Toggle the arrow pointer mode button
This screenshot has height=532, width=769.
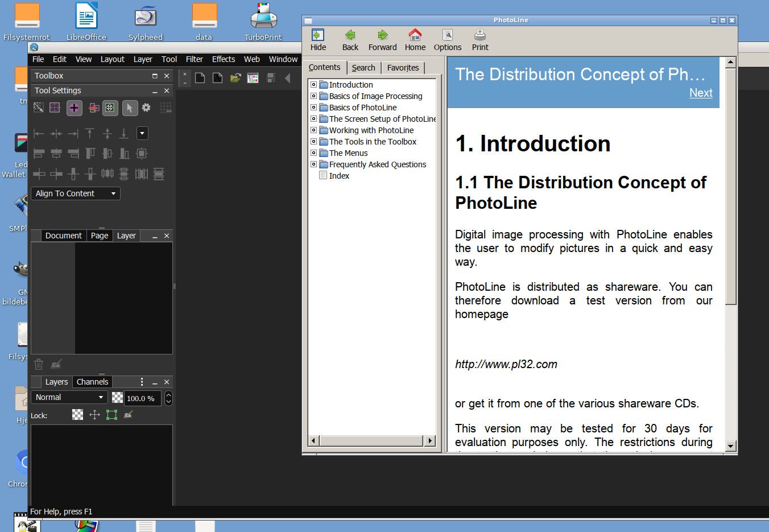(x=130, y=108)
